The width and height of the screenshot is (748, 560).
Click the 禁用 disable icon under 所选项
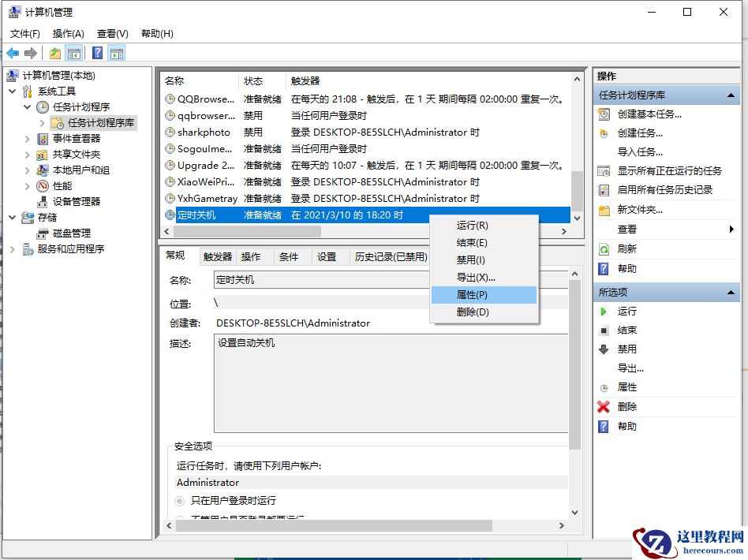point(603,348)
